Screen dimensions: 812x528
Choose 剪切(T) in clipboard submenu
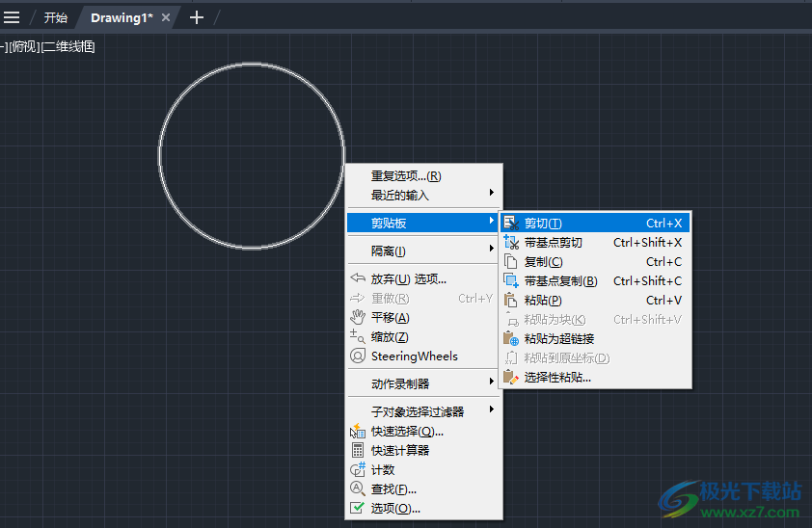pos(595,223)
